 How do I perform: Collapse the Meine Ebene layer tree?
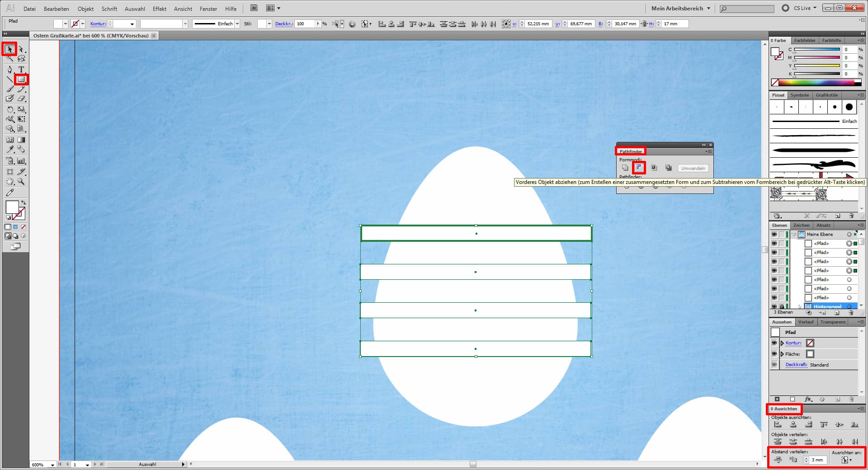coord(794,234)
